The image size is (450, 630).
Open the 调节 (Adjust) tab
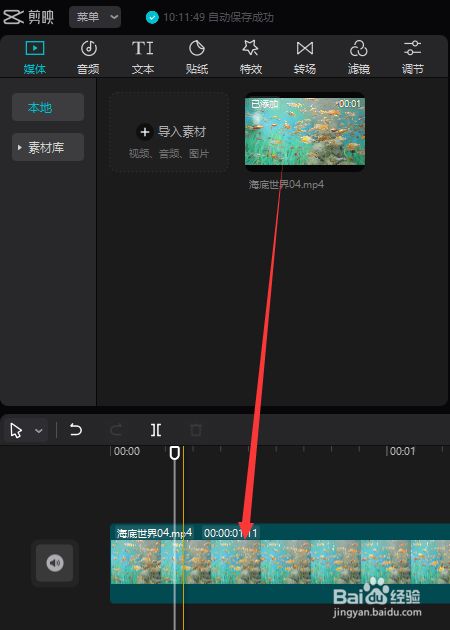point(413,57)
